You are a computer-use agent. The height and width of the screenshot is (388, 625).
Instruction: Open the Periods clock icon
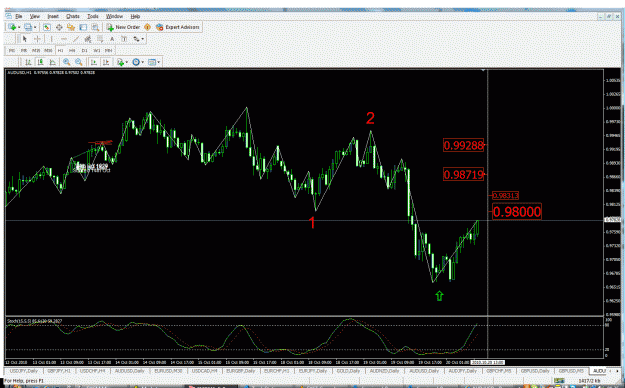(x=136, y=62)
